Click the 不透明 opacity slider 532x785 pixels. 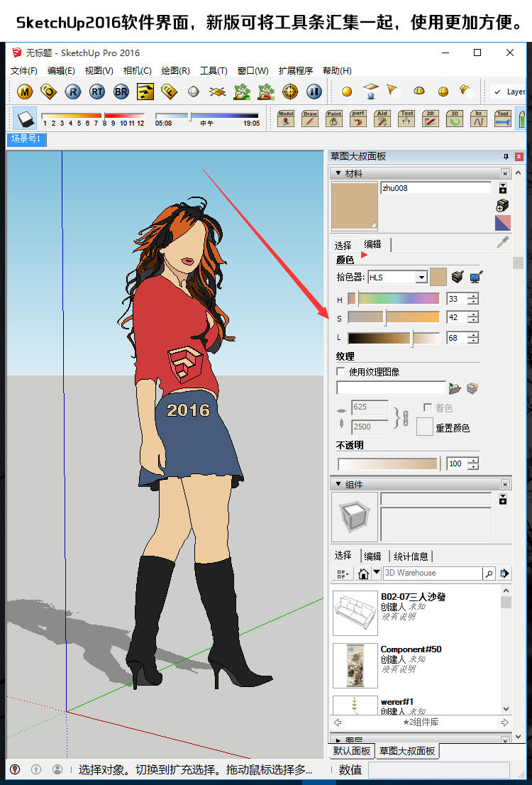(x=389, y=463)
